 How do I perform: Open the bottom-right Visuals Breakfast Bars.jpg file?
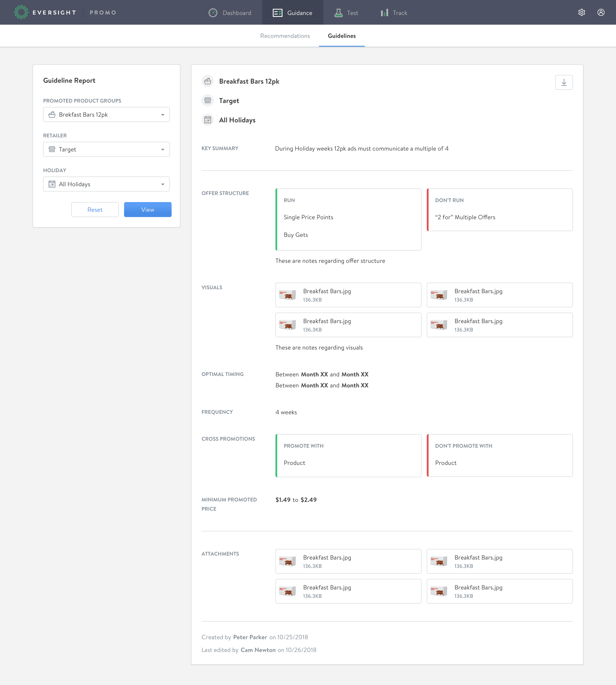pos(500,325)
